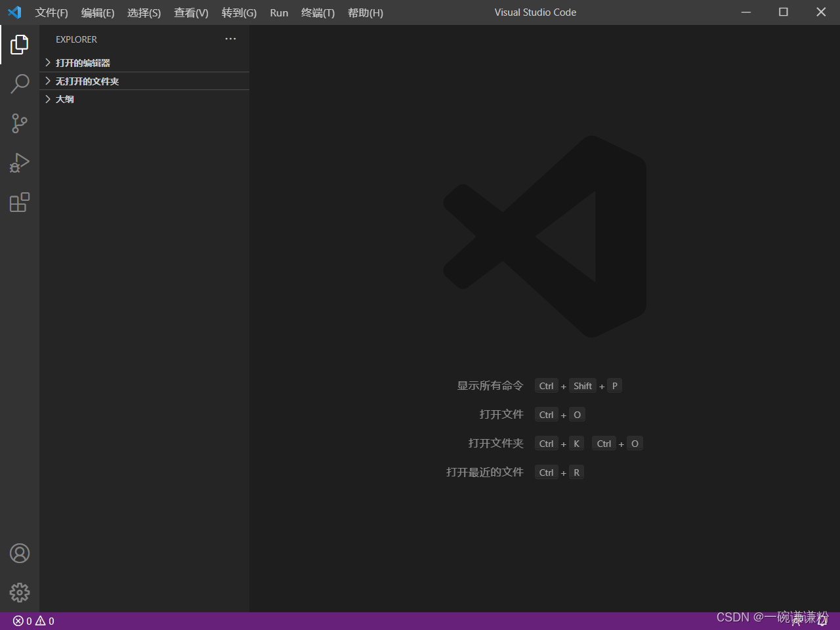The height and width of the screenshot is (630, 840).
Task: Click the 查看(V) menu item
Action: pos(191,12)
